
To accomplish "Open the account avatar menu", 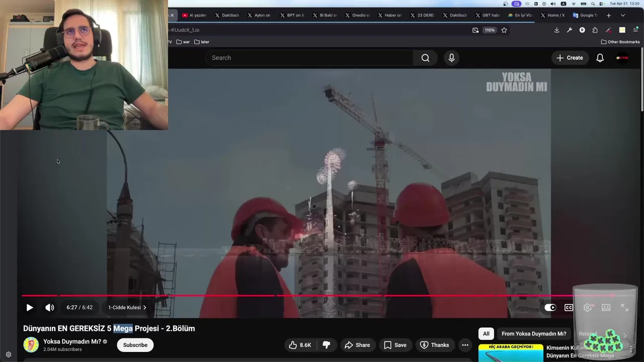I will tap(622, 58).
